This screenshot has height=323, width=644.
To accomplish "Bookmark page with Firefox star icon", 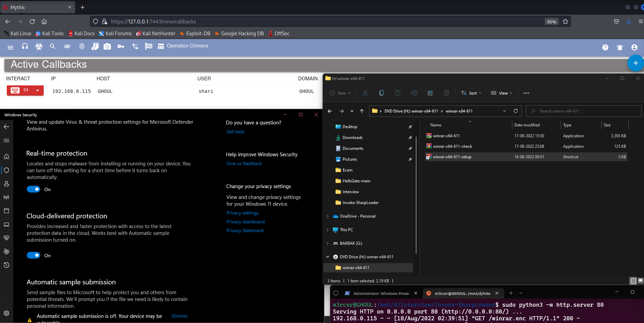I will [565, 21].
